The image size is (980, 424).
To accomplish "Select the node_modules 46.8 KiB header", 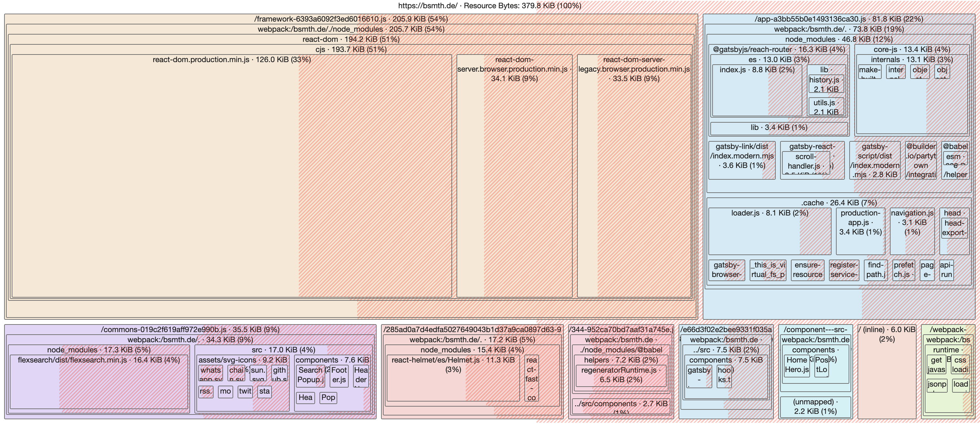I will point(839,39).
